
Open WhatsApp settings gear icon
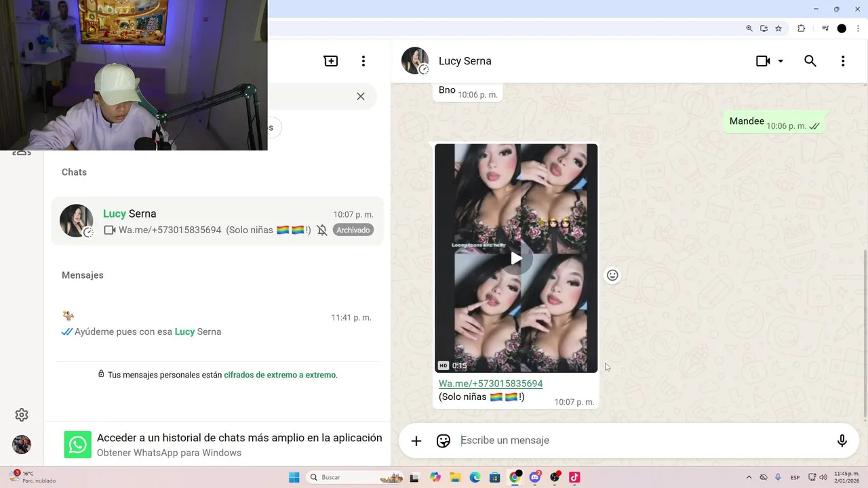(22, 415)
